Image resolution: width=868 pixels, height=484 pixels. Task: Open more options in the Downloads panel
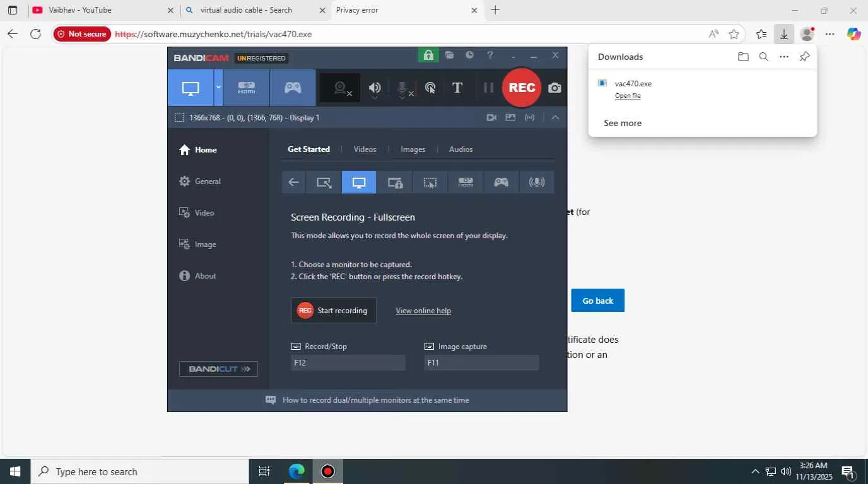(784, 57)
